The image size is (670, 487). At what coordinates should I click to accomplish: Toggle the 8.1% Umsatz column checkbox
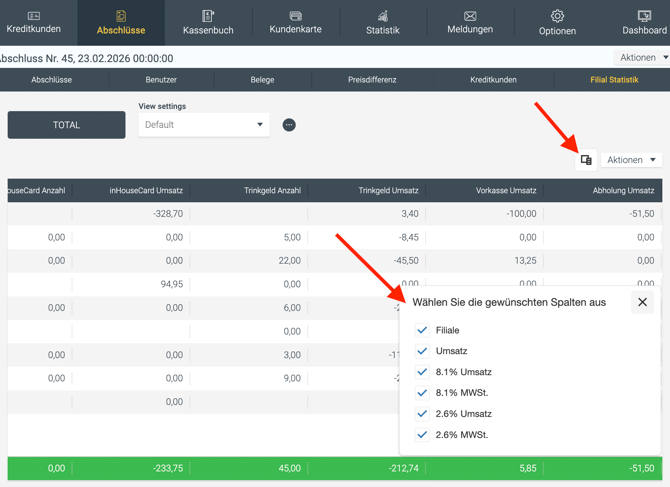pyautogui.click(x=422, y=372)
